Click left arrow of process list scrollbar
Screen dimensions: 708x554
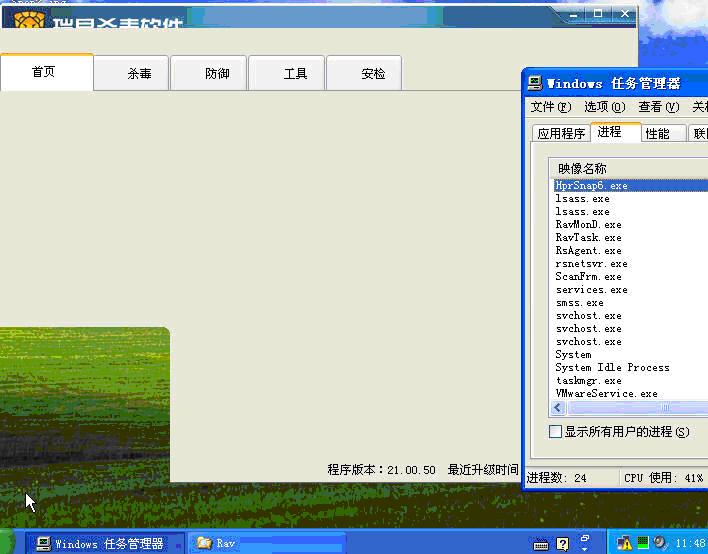[x=558, y=408]
